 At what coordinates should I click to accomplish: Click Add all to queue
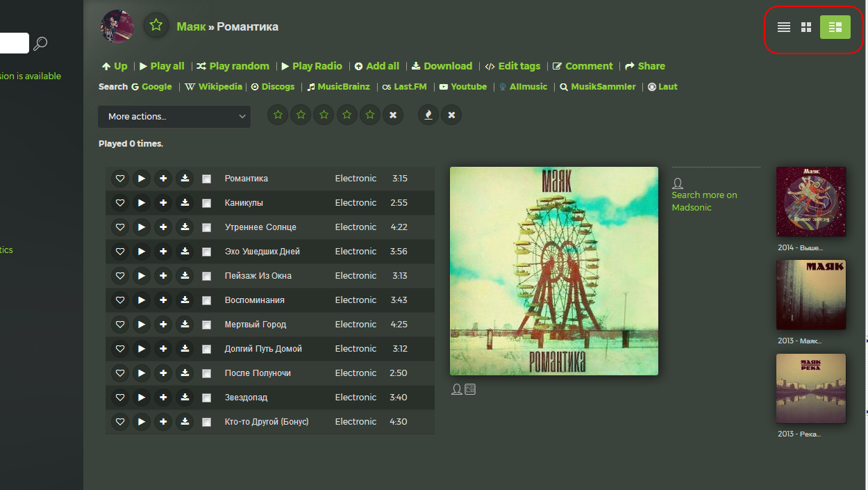coord(377,66)
